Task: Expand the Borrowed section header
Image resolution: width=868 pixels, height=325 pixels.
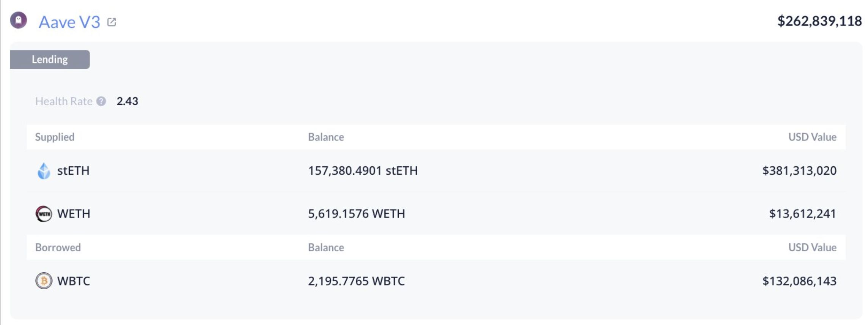Action: coord(58,247)
